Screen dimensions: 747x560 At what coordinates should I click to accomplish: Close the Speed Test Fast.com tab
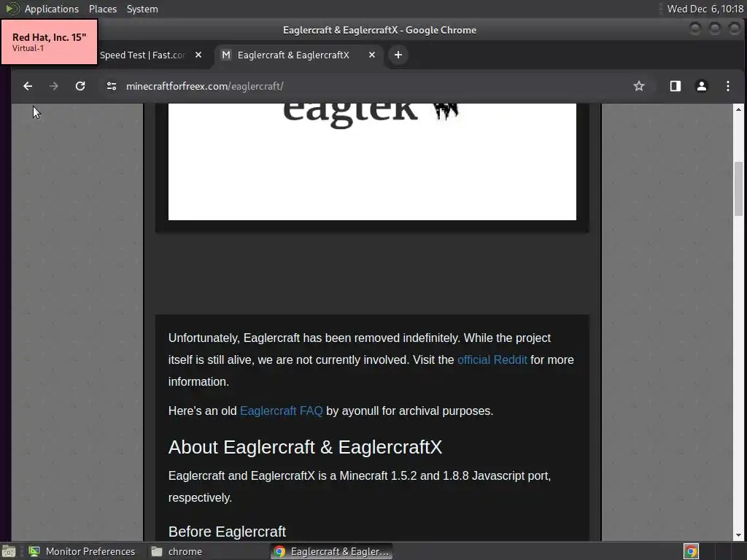[198, 55]
